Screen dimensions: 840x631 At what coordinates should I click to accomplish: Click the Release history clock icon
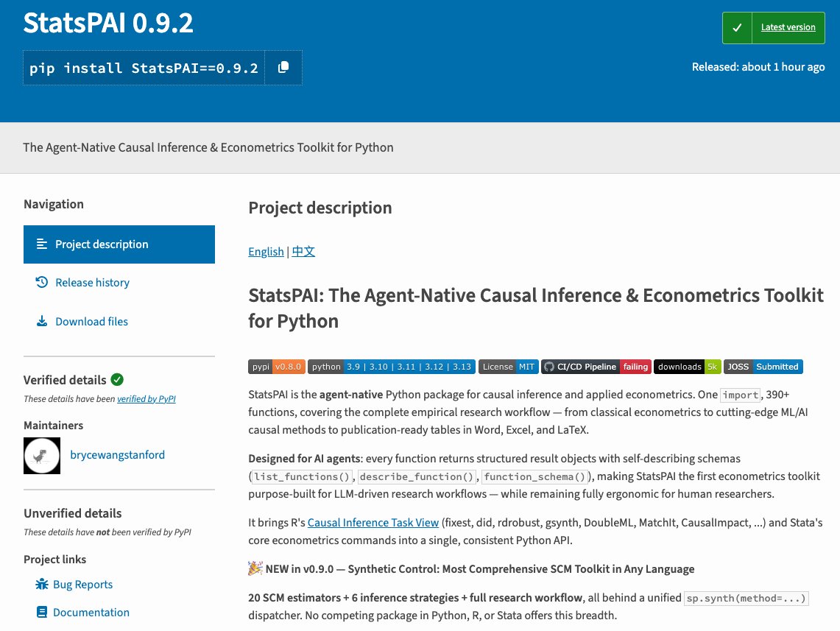42,282
